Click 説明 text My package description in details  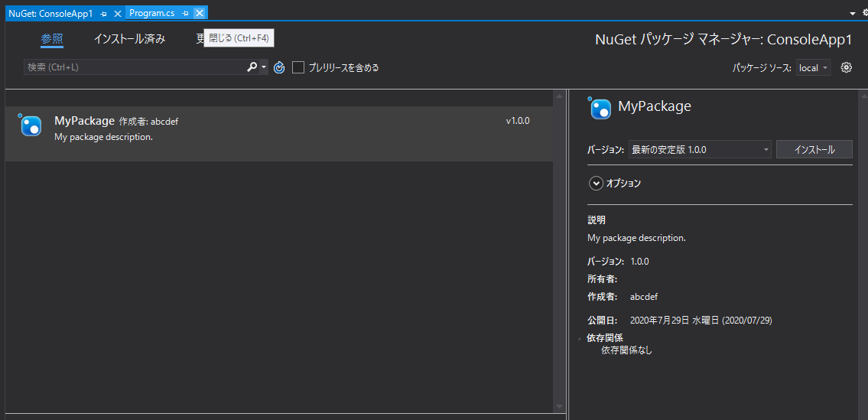coord(636,238)
